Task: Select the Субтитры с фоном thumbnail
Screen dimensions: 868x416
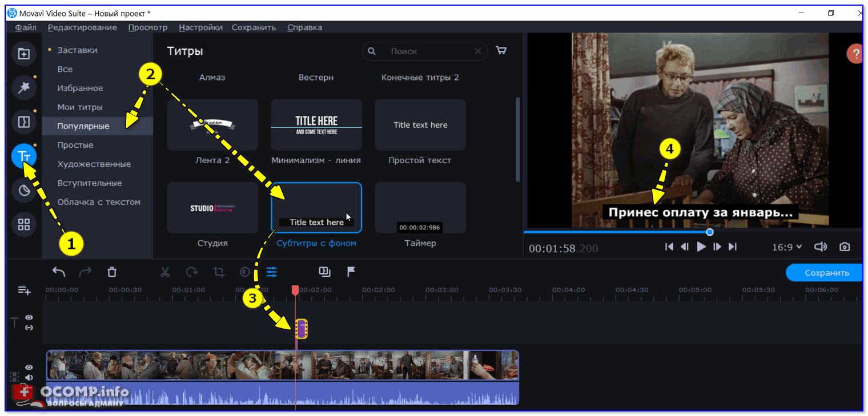Action: tap(316, 208)
